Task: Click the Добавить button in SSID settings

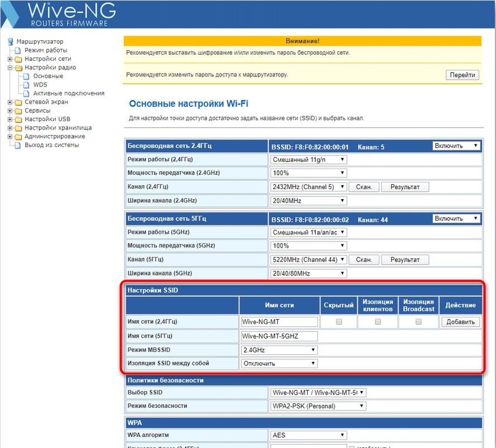Action: click(460, 322)
